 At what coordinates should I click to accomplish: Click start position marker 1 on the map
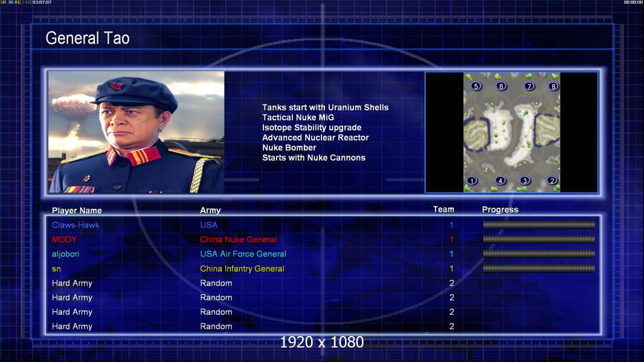click(x=472, y=180)
